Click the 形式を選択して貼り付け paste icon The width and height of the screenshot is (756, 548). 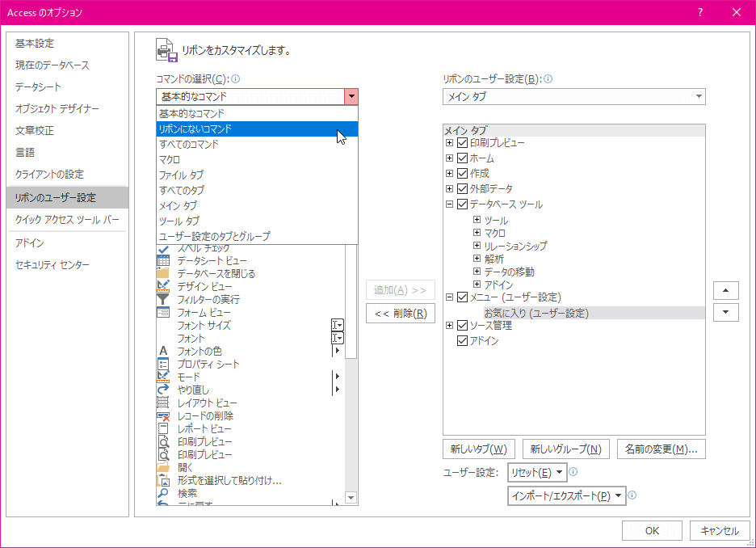(163, 480)
